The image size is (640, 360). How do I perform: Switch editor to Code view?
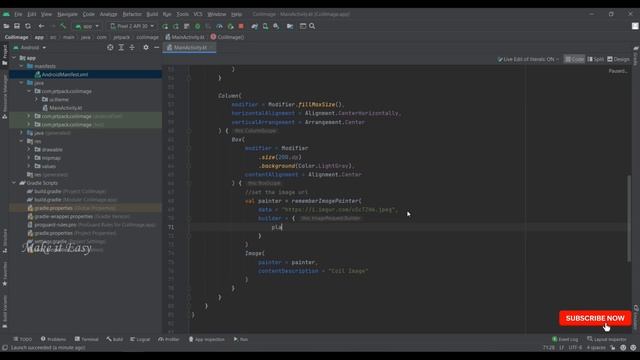(574, 59)
